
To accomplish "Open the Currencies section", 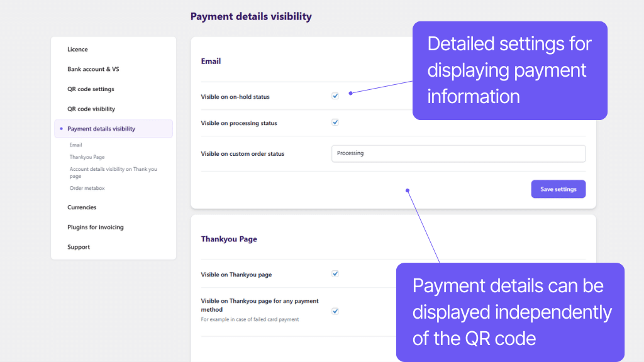I will (82, 207).
